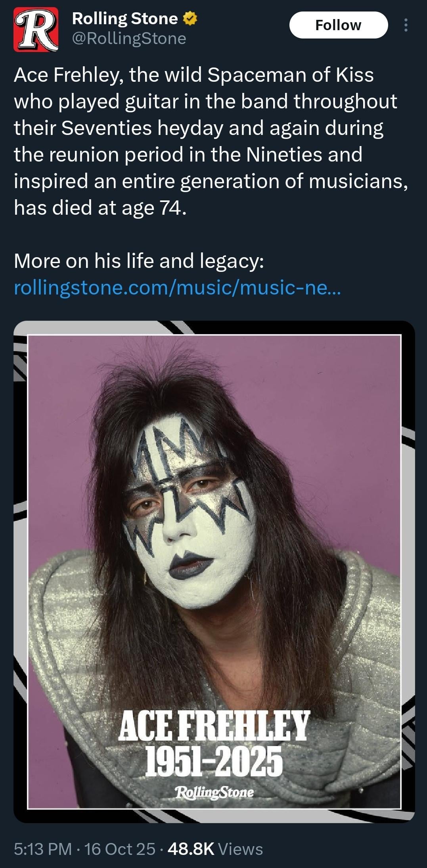Image resolution: width=427 pixels, height=868 pixels.
Task: Open the rollingstone.com article link
Action: click(x=177, y=287)
